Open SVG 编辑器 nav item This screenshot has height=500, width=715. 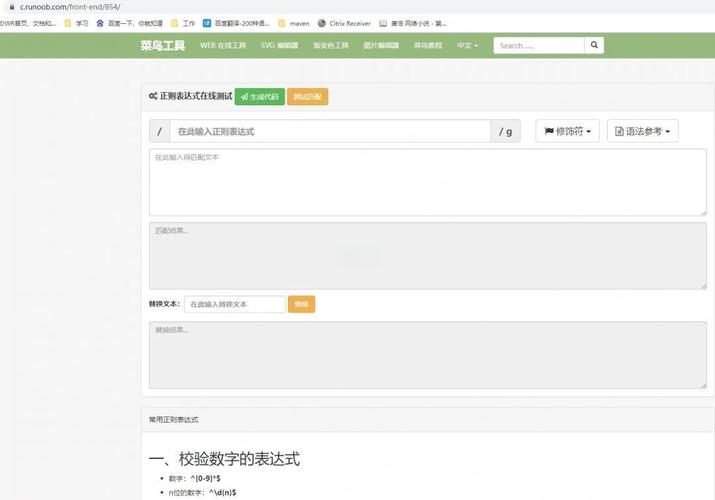click(x=279, y=45)
